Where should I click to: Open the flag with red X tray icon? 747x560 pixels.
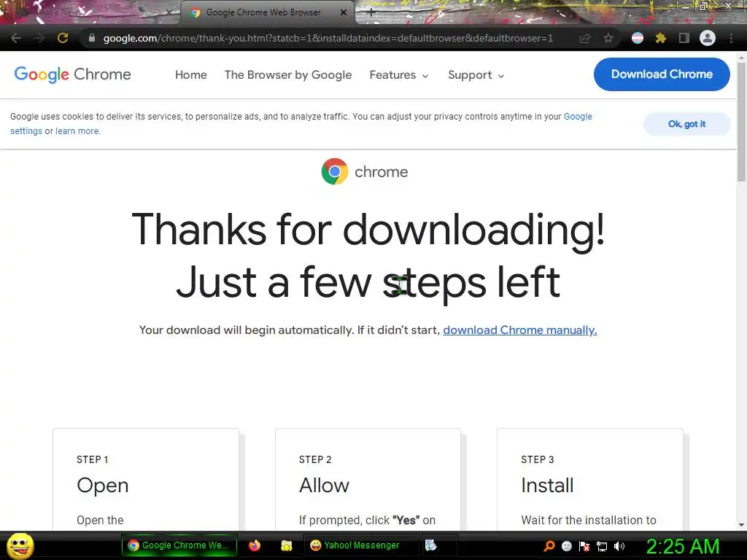(584, 546)
